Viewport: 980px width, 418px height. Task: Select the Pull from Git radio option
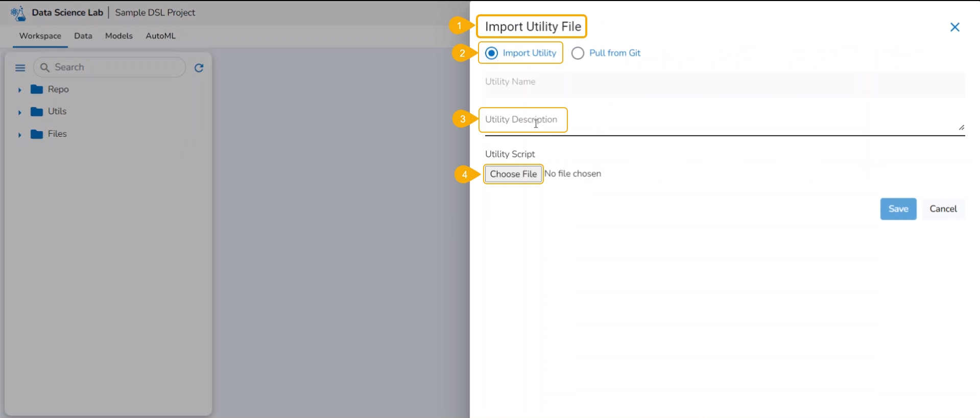pos(578,53)
